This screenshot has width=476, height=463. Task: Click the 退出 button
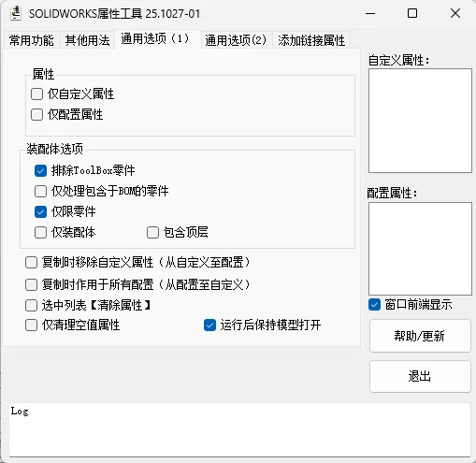coord(420,376)
